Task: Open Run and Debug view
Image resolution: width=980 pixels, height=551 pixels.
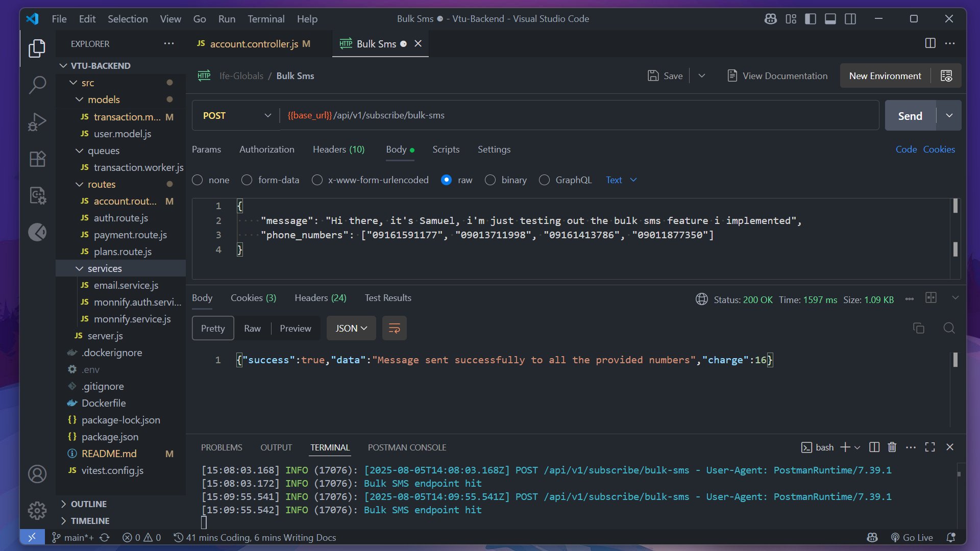Action: pyautogui.click(x=37, y=122)
